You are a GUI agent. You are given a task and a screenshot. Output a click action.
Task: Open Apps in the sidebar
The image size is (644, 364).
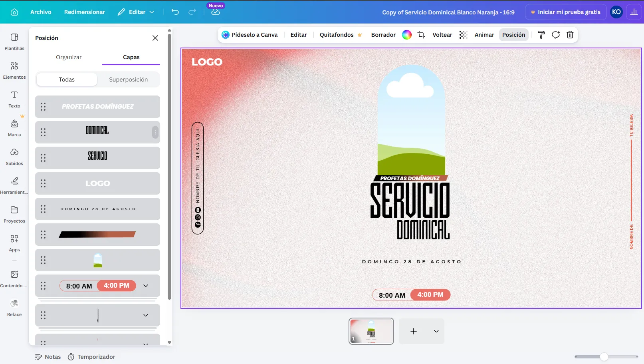tap(14, 243)
